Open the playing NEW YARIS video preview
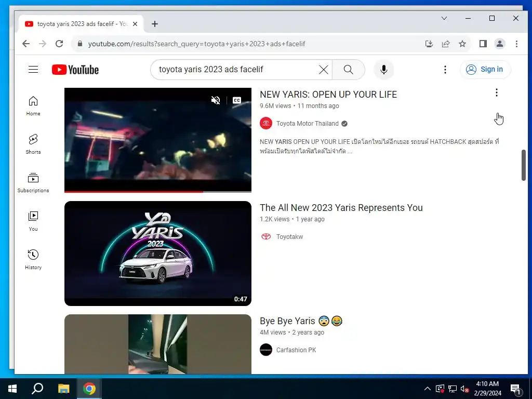This screenshot has height=399, width=532. coord(158,140)
